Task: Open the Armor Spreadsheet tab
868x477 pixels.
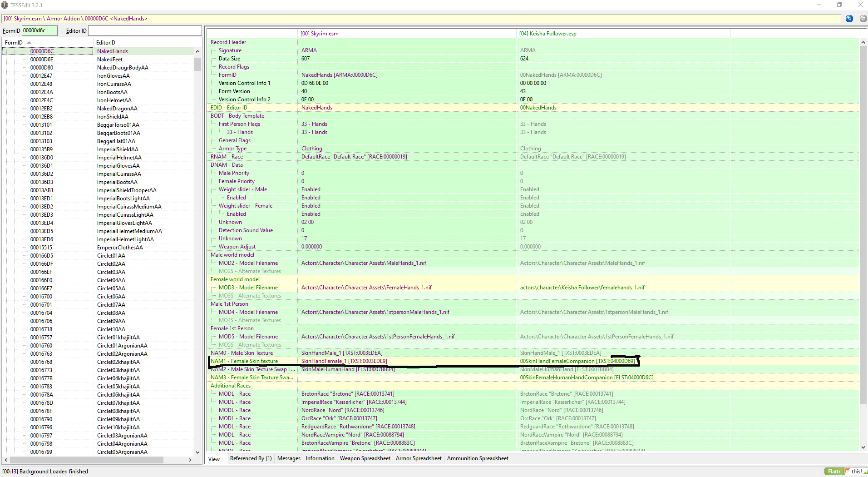Action: coord(419,458)
